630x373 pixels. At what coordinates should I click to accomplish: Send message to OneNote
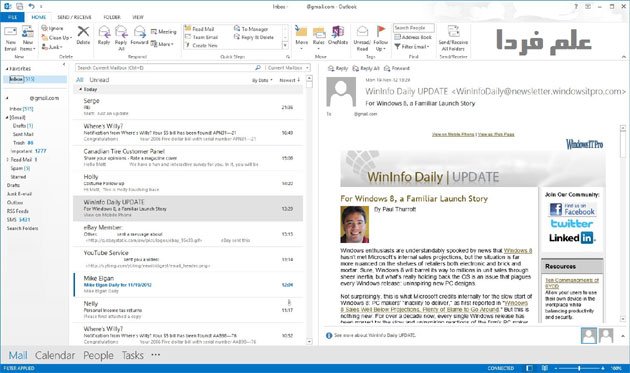coord(338,35)
